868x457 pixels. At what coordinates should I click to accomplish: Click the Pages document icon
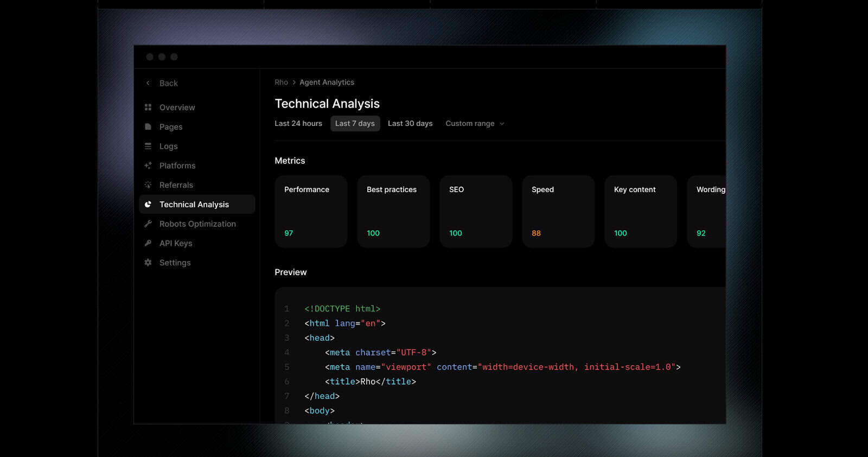click(148, 127)
